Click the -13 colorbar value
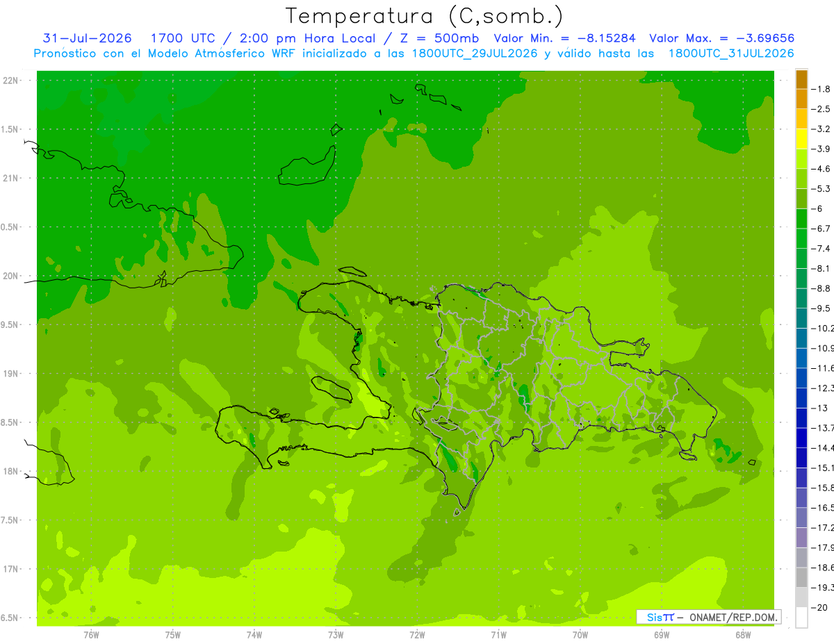Viewport: 834px width, 644px height. [x=820, y=408]
